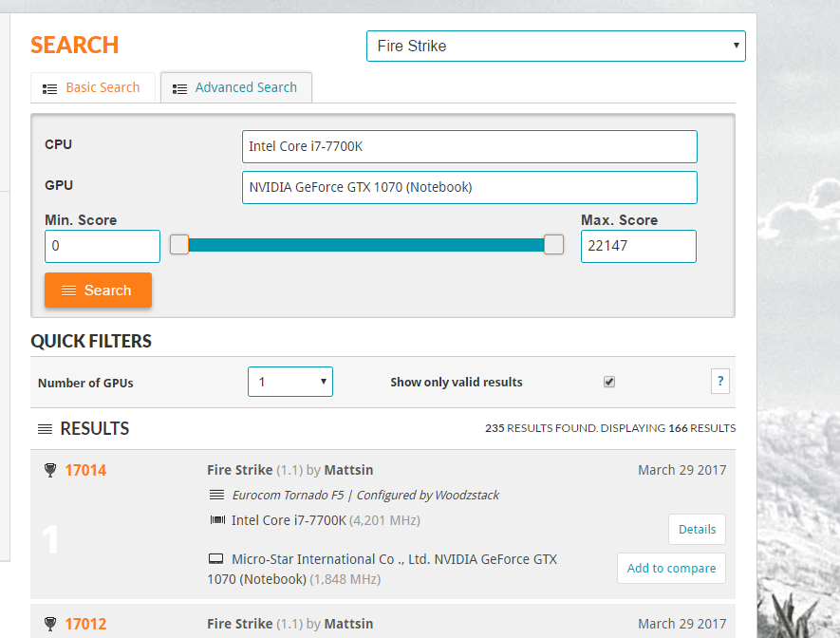
Task: Click 'Eurocom Tornado F5 | Configured by Woodzstack' text
Action: coord(365,495)
